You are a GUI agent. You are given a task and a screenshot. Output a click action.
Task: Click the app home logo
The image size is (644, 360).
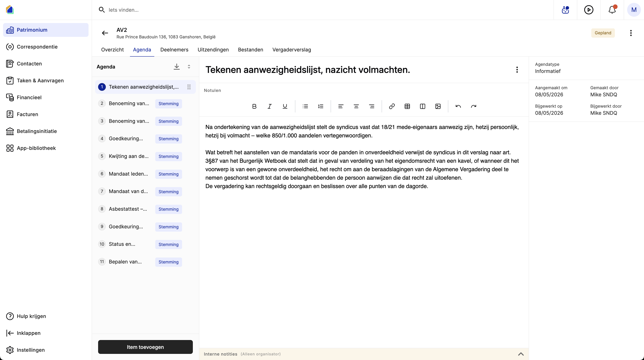tap(10, 10)
